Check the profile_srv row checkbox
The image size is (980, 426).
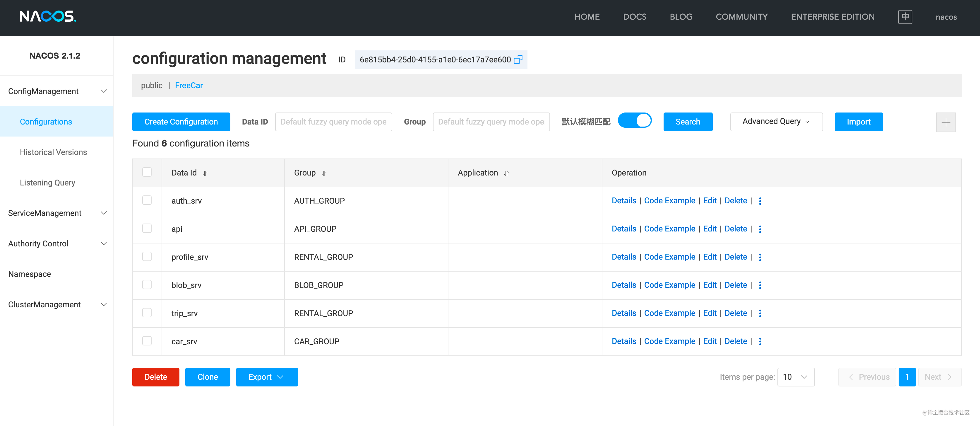point(147,257)
